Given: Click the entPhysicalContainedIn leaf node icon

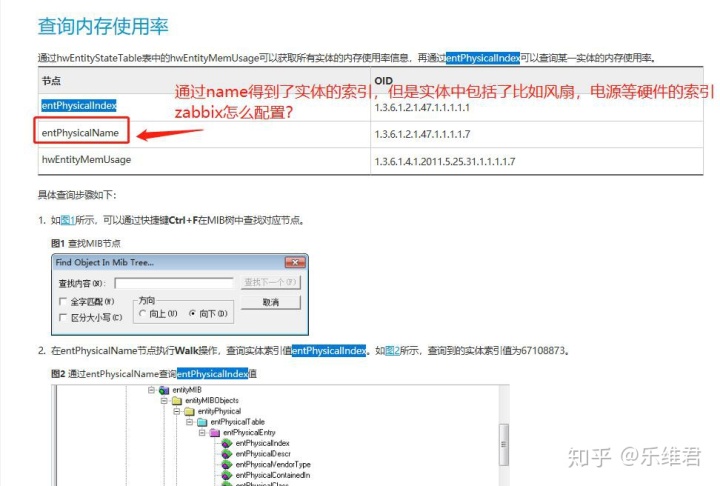Looking at the screenshot, I should click(227, 475).
